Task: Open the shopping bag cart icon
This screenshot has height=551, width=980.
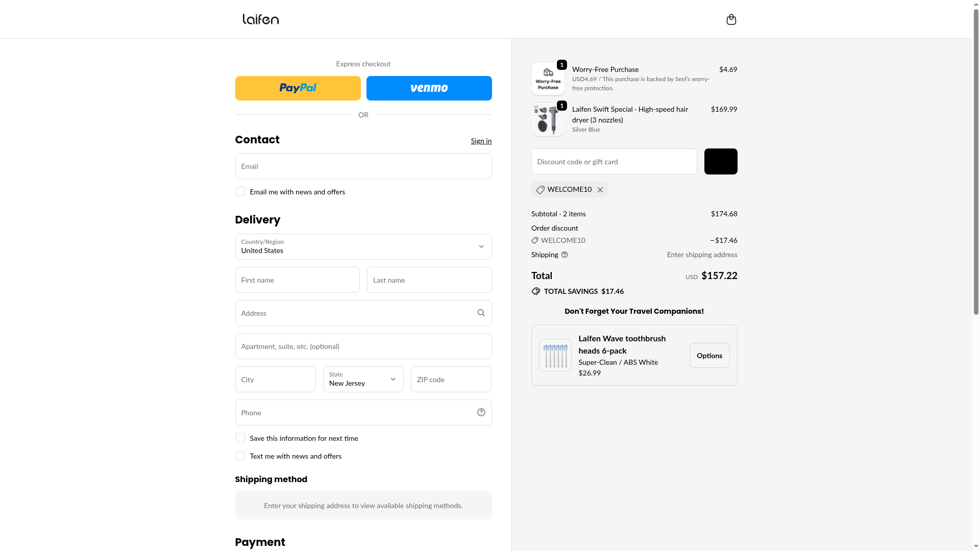Action: pyautogui.click(x=731, y=19)
